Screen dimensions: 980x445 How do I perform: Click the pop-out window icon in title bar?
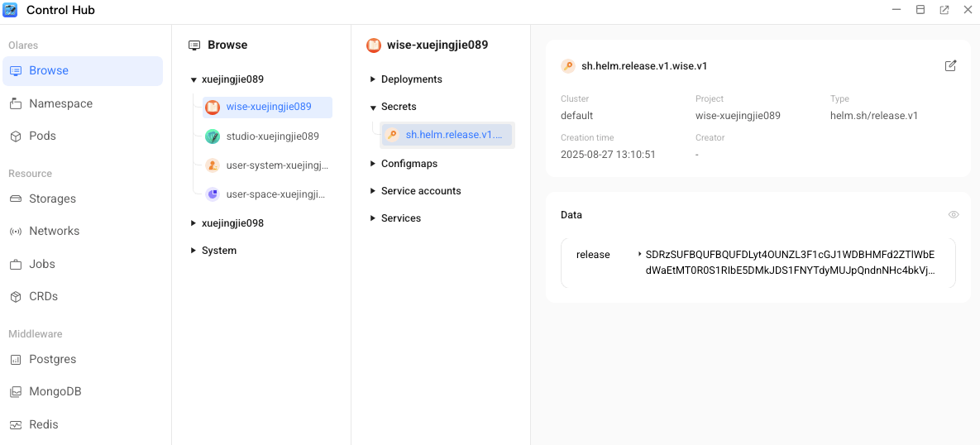[x=944, y=10]
